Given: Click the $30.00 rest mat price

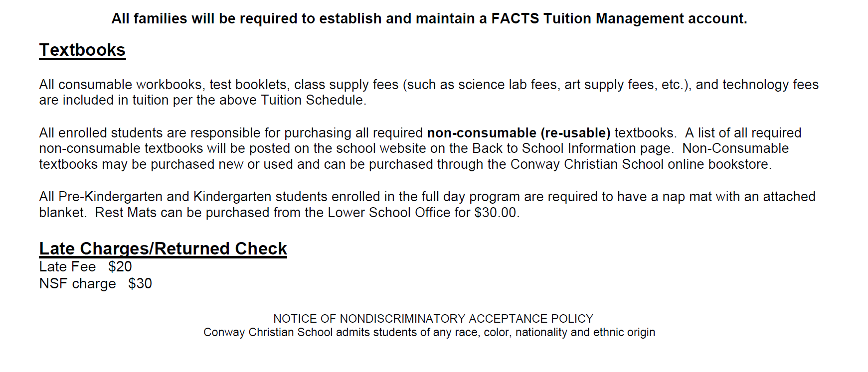Looking at the screenshot, I should point(496,213).
